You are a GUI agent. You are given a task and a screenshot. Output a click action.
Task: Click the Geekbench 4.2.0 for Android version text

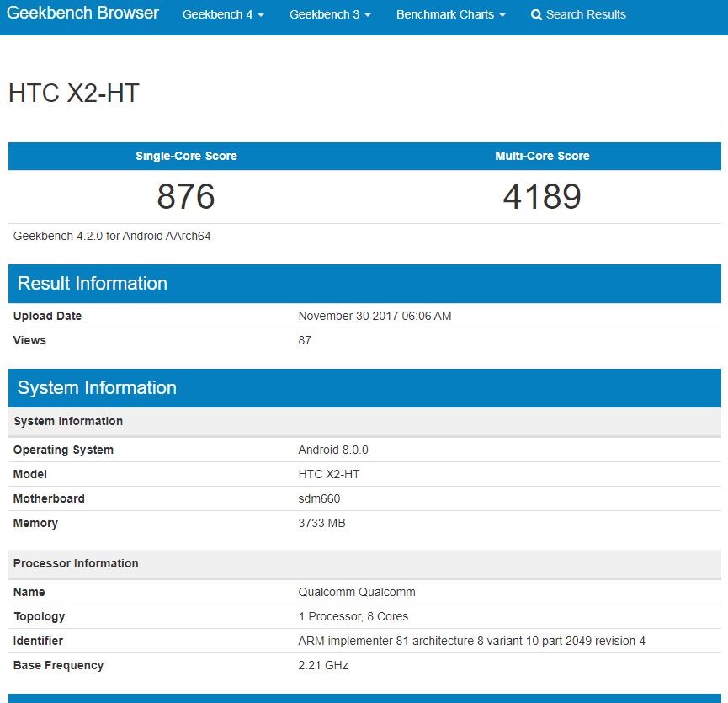pos(112,236)
